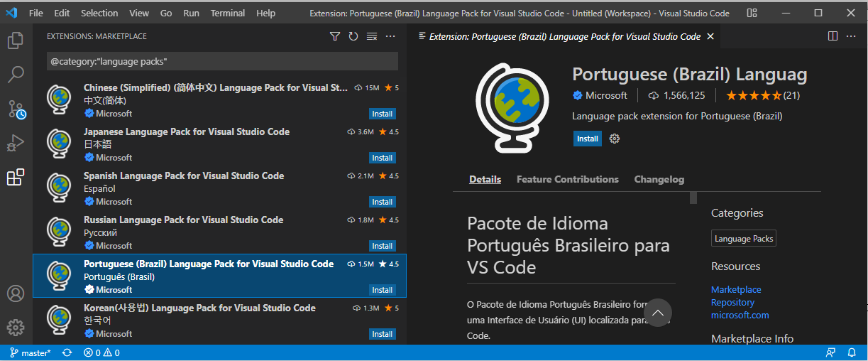Click the star rating (21)

tap(763, 95)
